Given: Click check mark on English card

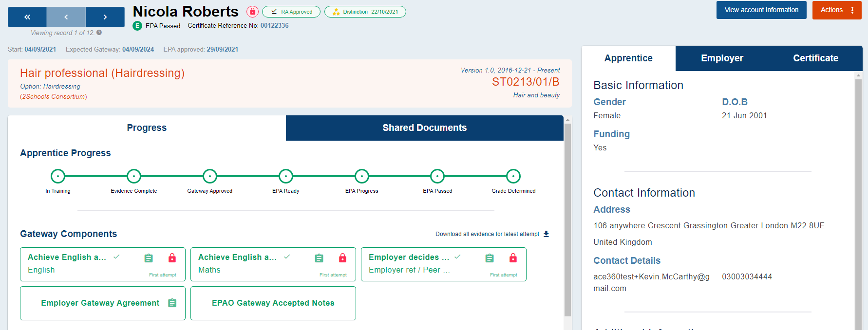Looking at the screenshot, I should tap(116, 257).
